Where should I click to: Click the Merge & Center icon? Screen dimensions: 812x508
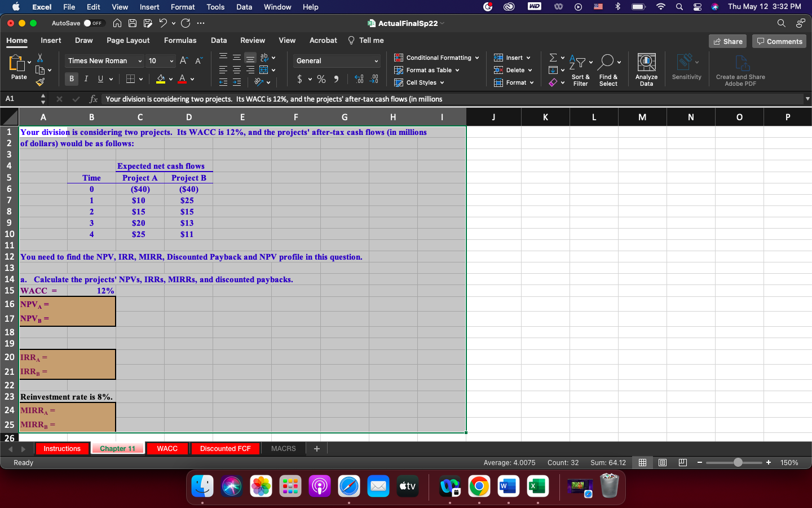point(264,70)
